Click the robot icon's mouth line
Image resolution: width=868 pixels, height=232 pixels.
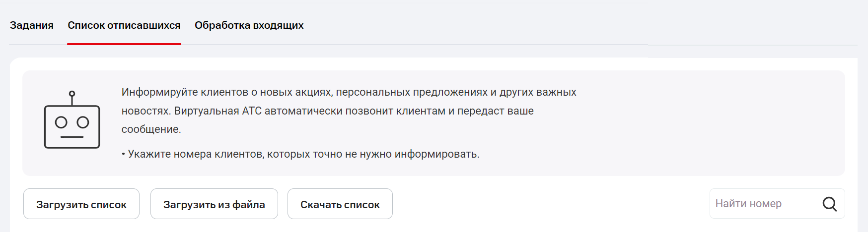coord(72,137)
